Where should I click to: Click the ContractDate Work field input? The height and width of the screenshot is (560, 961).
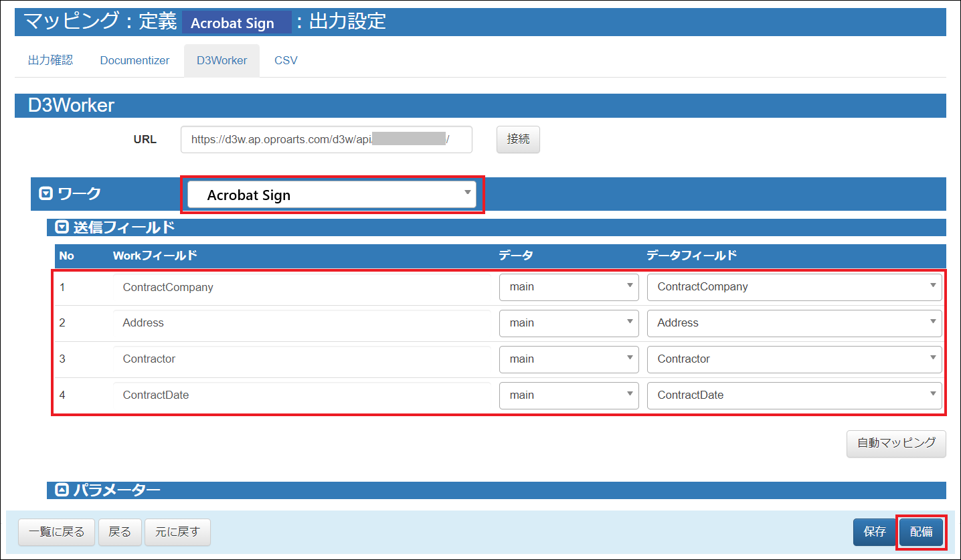(x=302, y=395)
